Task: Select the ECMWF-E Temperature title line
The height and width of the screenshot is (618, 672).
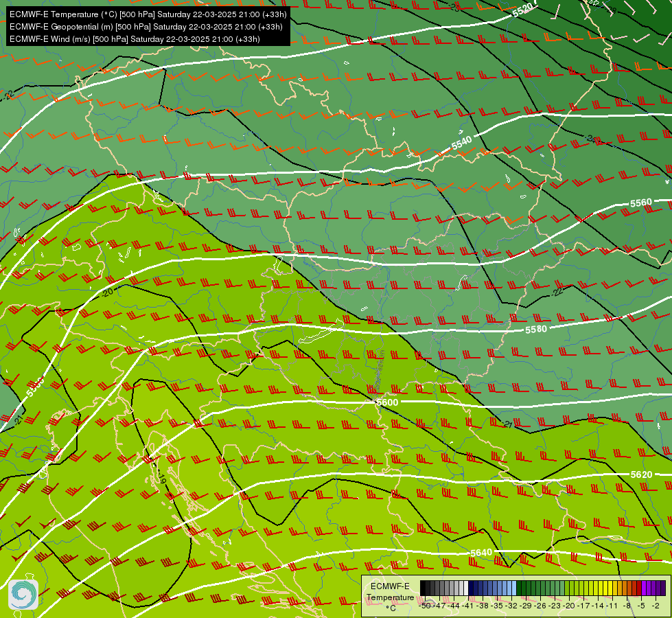Action: (x=148, y=14)
